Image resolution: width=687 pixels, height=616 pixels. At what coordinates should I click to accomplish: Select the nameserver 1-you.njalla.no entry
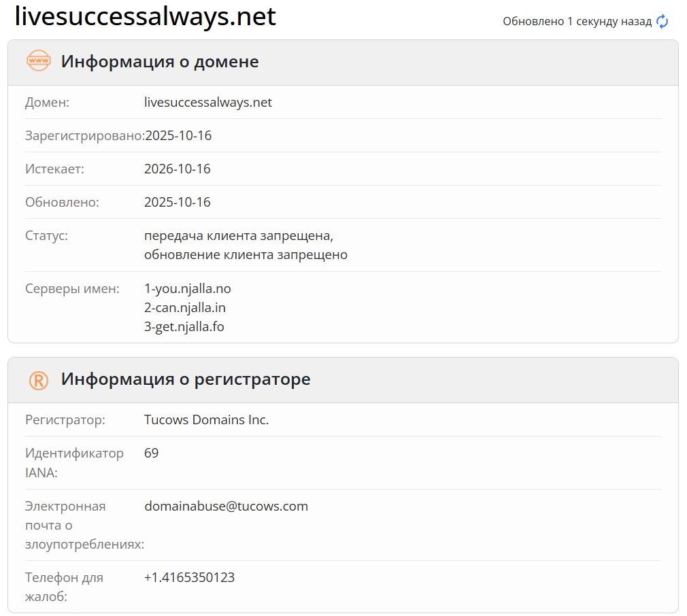[187, 288]
